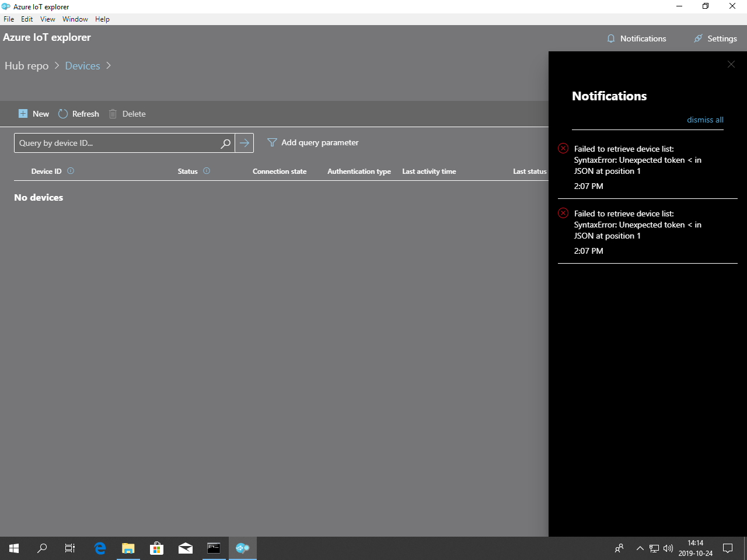This screenshot has width=747, height=560.
Task: Close the Notifications panel
Action: click(x=731, y=64)
